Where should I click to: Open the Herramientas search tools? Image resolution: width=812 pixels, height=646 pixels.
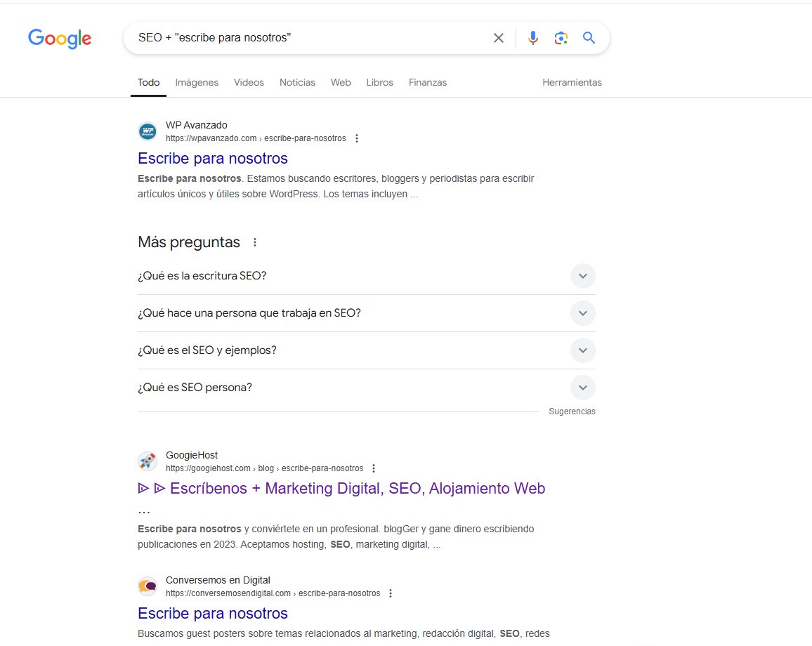tap(572, 82)
